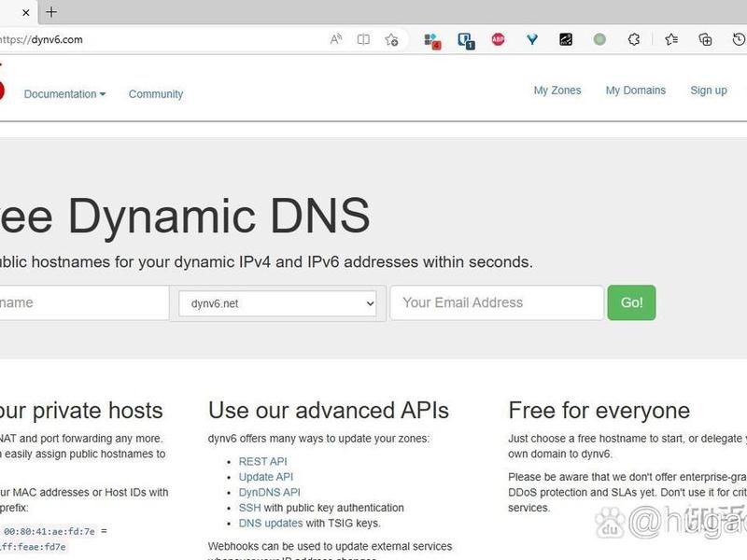Open the extension icon with red badge
747x560 pixels.
432,40
